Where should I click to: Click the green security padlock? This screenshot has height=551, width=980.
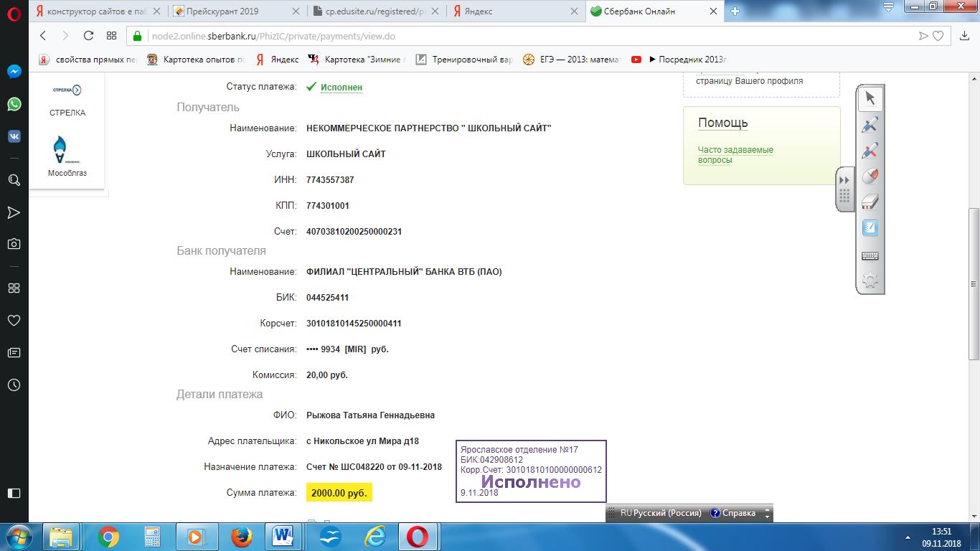coord(138,36)
